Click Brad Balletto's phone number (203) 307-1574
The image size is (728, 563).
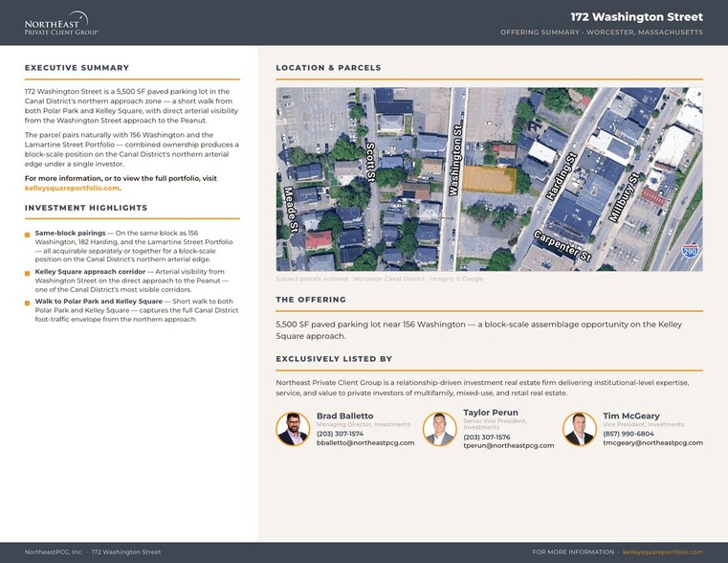point(340,434)
